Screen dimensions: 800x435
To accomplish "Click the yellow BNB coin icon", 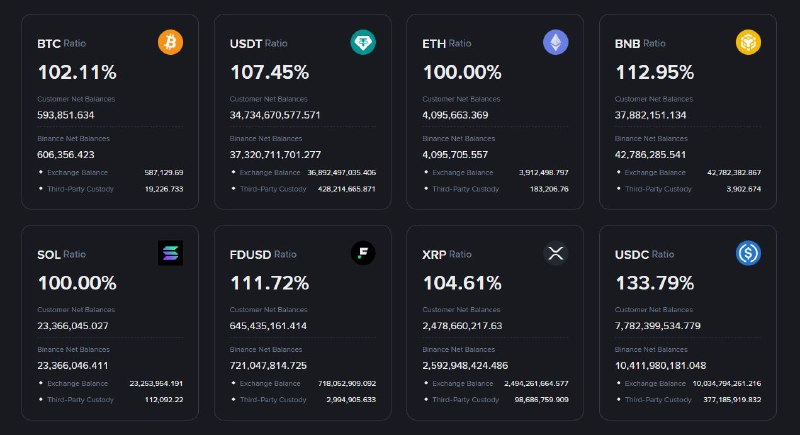I will click(x=748, y=43).
